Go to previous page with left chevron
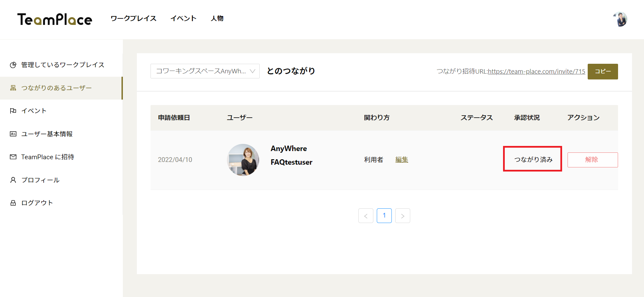Screen dimensions: 644x297 (x=366, y=216)
